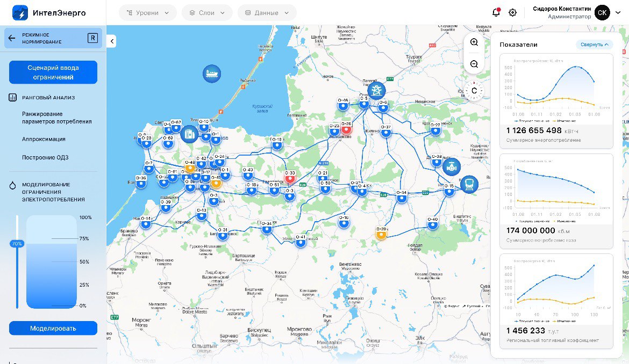Viewport: 629px width, 364px height.
Task: Open the settings gear icon
Action: [x=512, y=12]
